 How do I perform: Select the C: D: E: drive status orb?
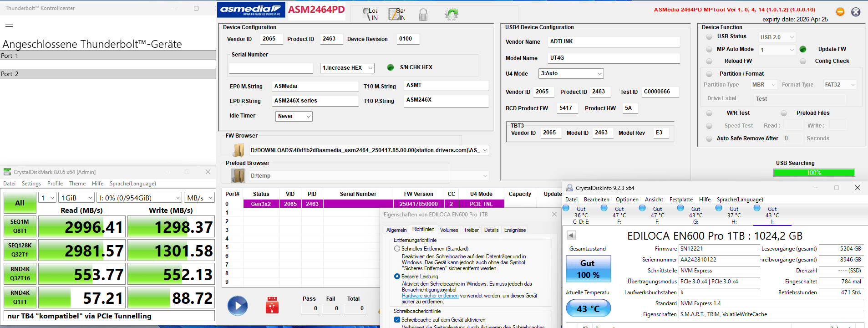(566, 208)
